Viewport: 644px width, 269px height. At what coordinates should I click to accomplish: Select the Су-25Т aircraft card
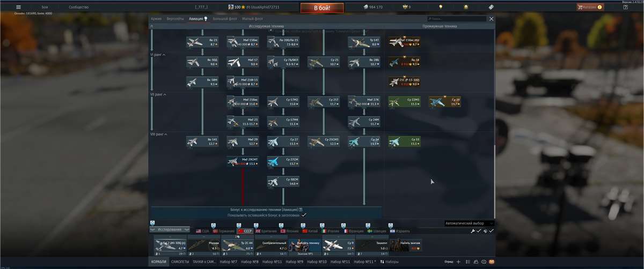(324, 102)
